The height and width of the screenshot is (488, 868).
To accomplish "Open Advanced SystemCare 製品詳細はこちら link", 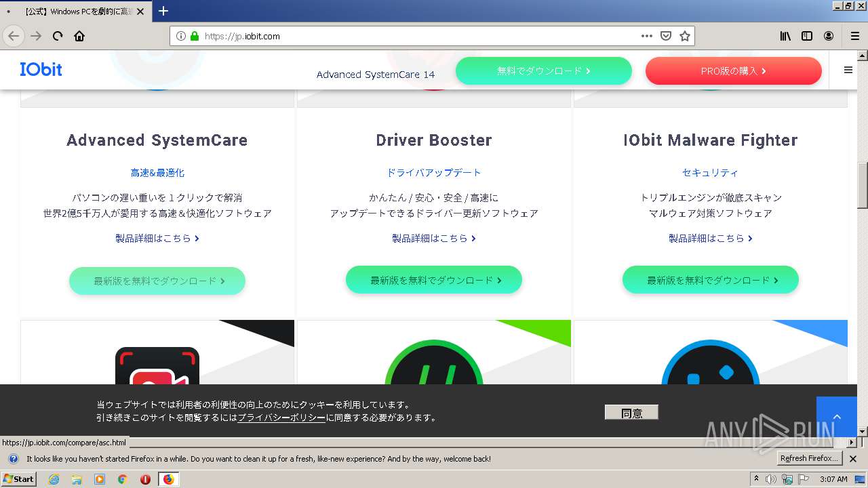I will tap(157, 238).
